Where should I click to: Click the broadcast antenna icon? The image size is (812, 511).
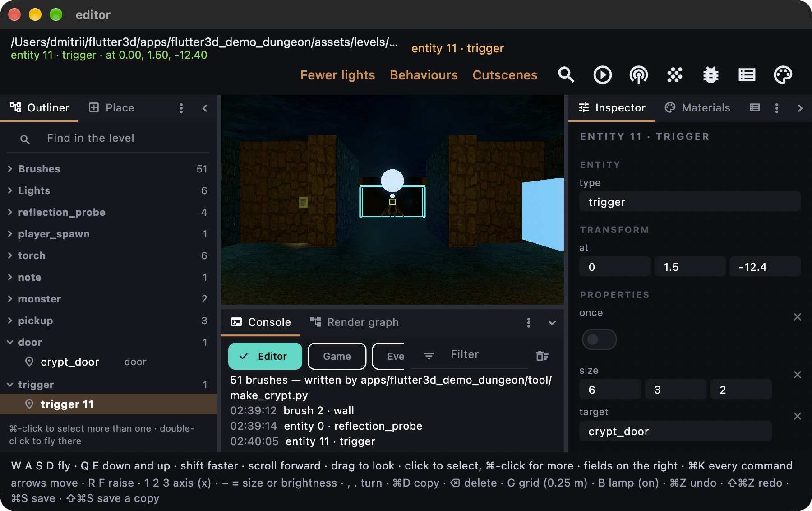638,74
